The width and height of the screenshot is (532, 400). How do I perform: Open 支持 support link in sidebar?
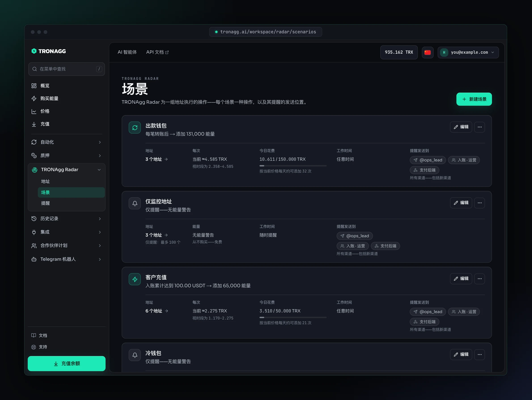click(x=39, y=347)
